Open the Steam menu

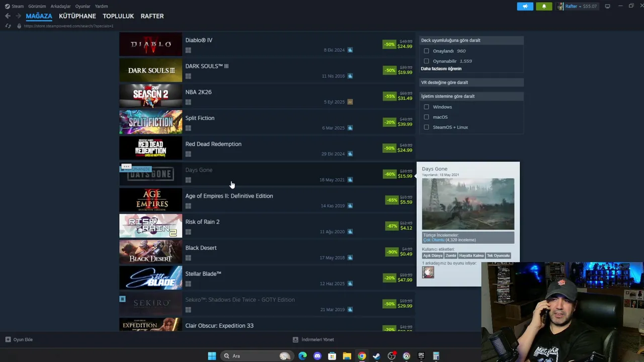[x=14, y=6]
